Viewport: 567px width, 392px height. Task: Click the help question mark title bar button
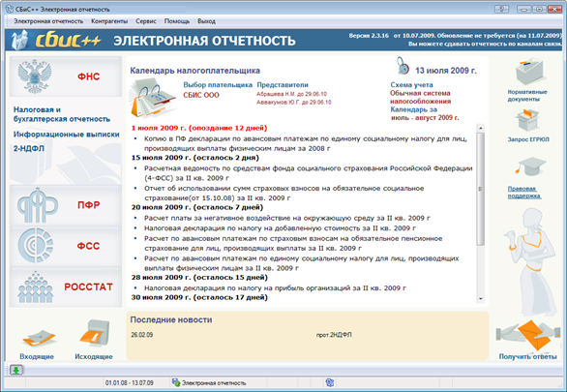click(501, 9)
